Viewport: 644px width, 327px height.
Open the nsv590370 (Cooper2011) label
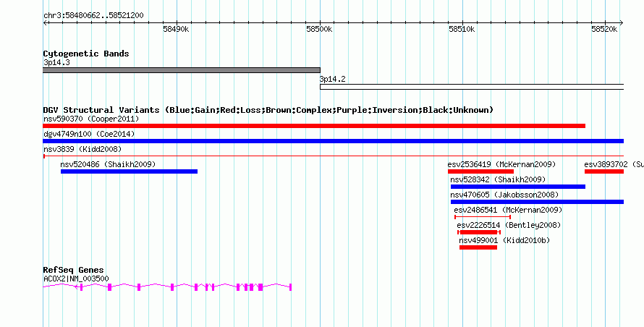click(x=91, y=119)
